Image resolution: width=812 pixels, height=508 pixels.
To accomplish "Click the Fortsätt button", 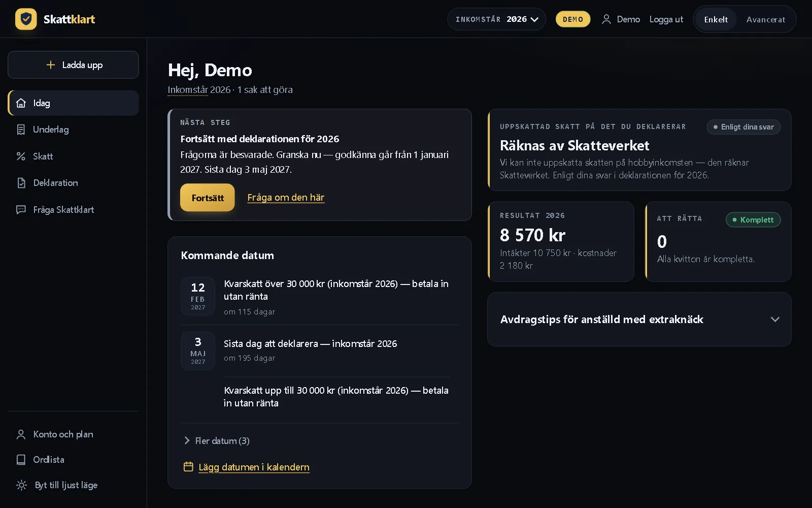I will point(208,198).
